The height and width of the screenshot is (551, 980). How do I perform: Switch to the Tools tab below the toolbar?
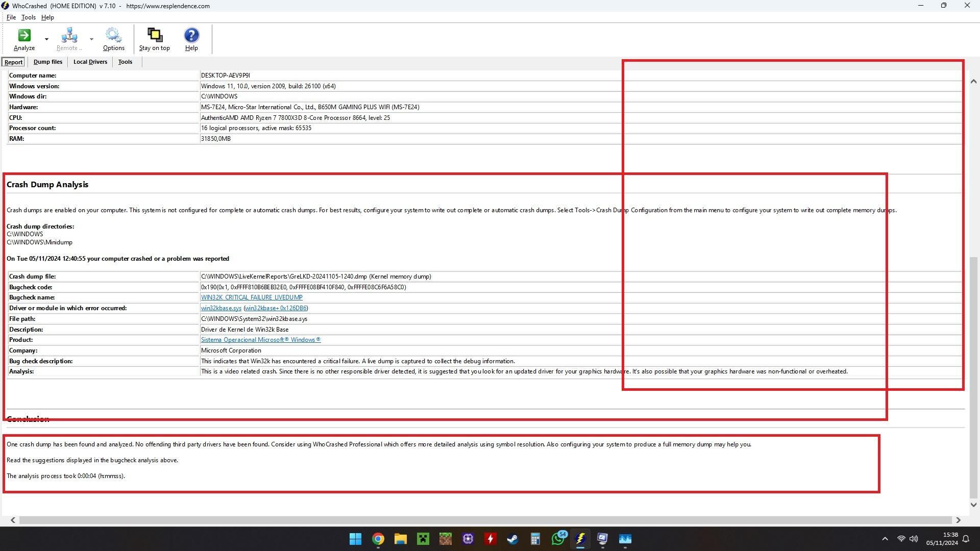tap(125, 62)
